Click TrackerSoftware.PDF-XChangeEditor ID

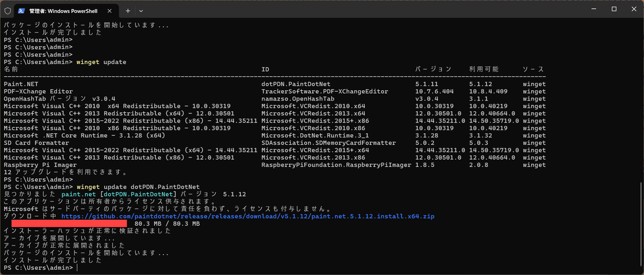tap(325, 91)
